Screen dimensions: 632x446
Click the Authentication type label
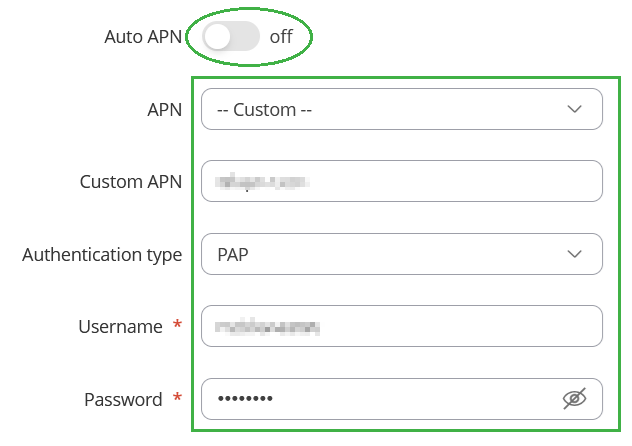[102, 254]
